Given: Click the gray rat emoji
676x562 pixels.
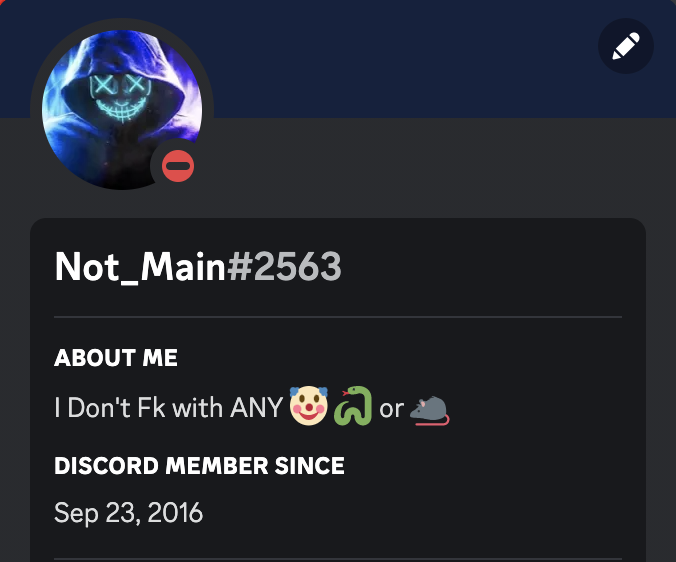Looking at the screenshot, I should coord(429,410).
